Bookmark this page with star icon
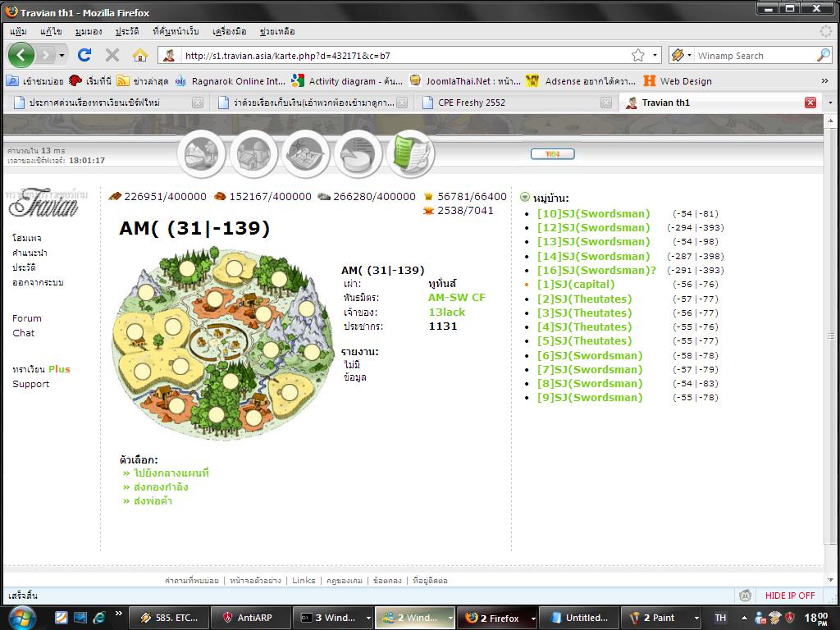The height and width of the screenshot is (630, 840). (x=637, y=55)
